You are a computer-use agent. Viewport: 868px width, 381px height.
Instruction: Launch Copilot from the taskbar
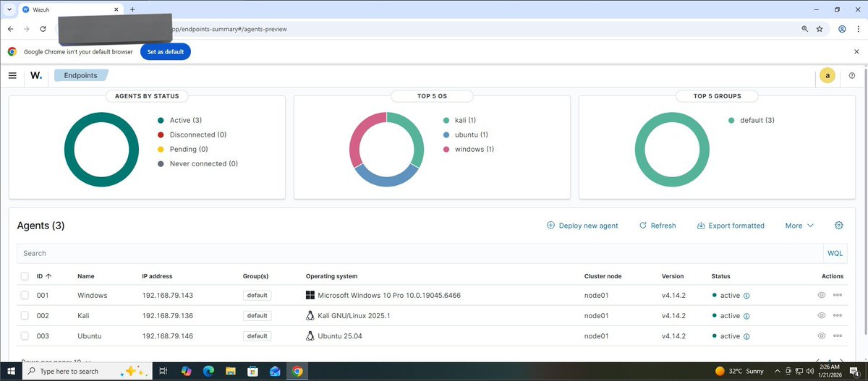186,371
